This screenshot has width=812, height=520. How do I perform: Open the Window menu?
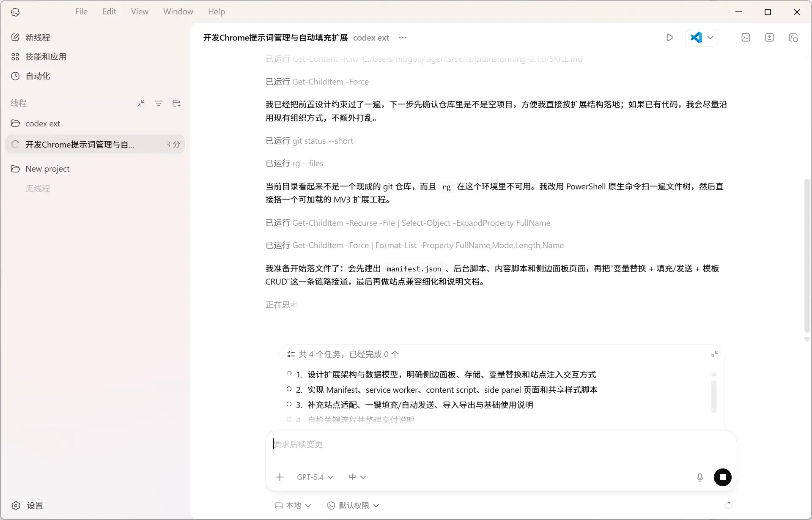coord(178,11)
